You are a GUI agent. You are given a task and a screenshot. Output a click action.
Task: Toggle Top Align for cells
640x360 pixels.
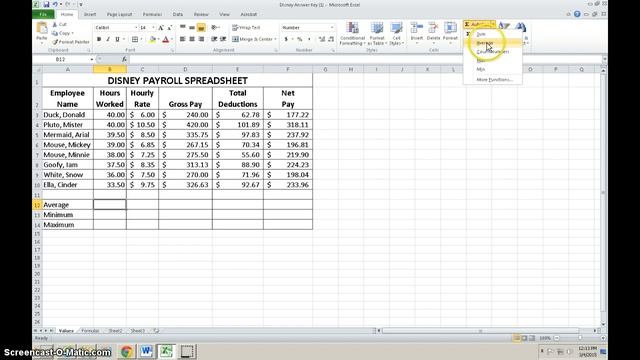tap(182, 27)
